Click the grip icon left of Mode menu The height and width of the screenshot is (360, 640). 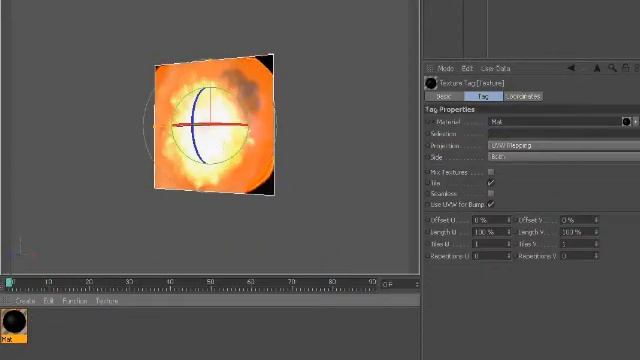click(429, 68)
